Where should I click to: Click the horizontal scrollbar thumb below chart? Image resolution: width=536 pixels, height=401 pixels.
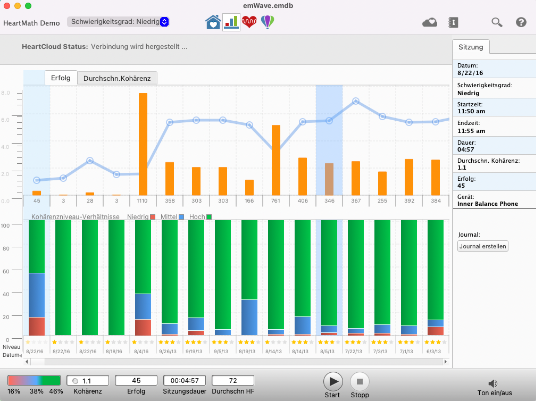(x=38, y=362)
